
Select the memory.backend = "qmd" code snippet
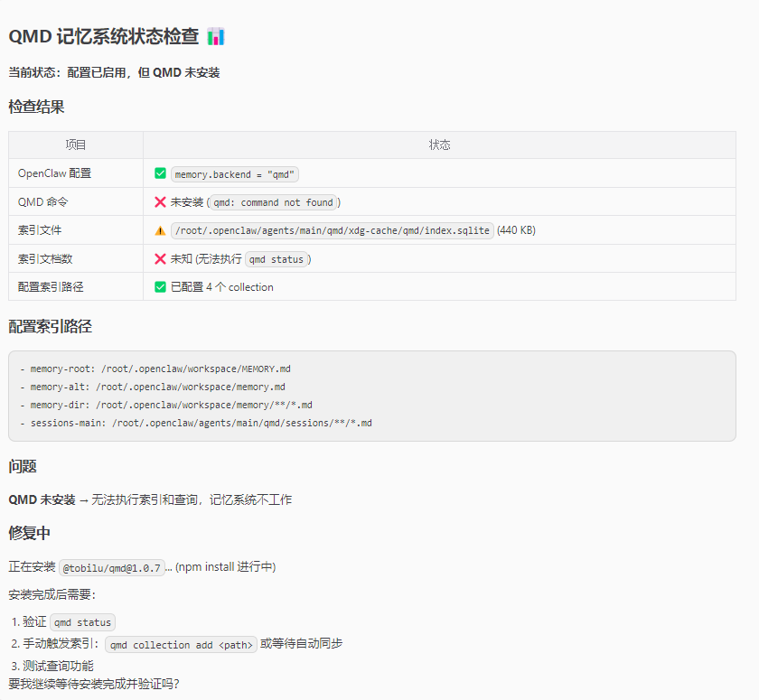(x=235, y=174)
